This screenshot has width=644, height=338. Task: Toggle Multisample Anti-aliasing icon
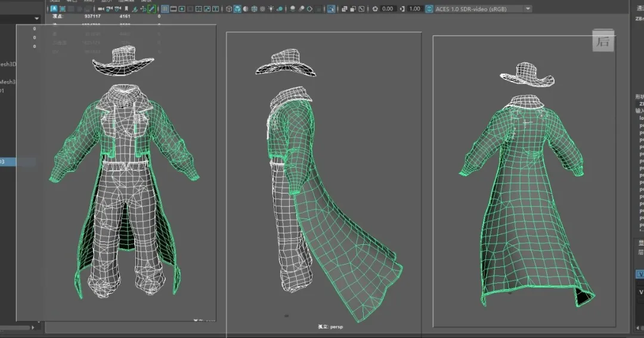[309, 8]
